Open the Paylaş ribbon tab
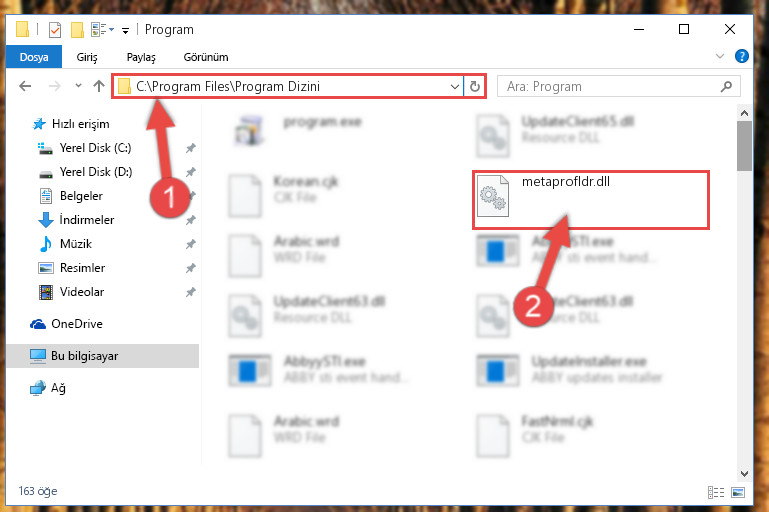The width and height of the screenshot is (769, 512). (141, 57)
